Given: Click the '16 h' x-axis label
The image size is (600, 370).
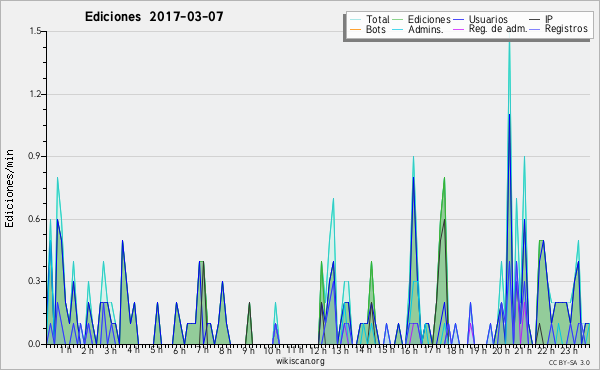Looking at the screenshot, I should tap(409, 350).
